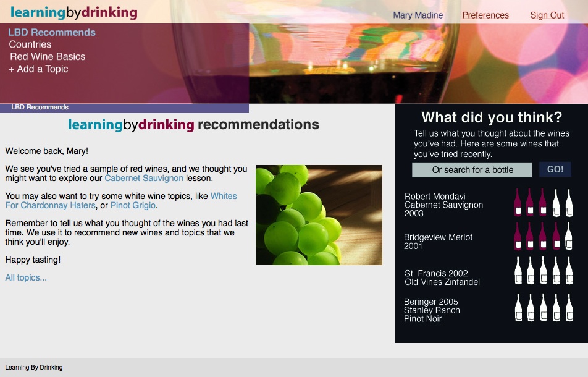Open the Preferences link
The width and height of the screenshot is (588, 377).
coord(485,15)
